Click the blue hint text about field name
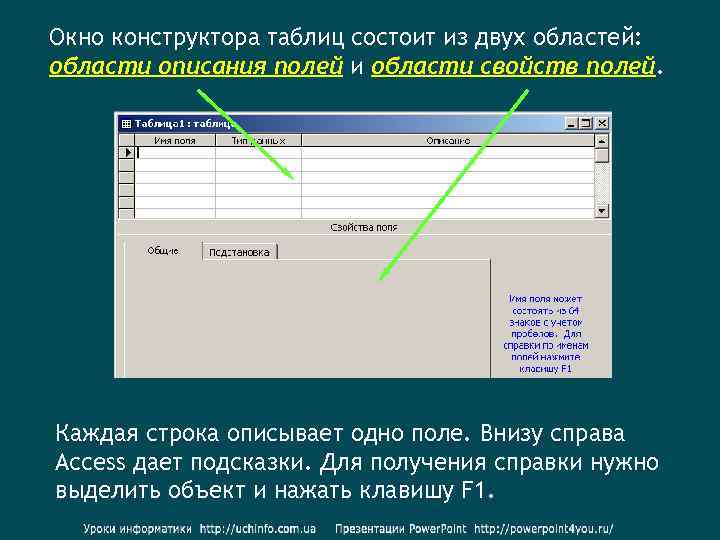This screenshot has height=540, width=720. (546, 333)
